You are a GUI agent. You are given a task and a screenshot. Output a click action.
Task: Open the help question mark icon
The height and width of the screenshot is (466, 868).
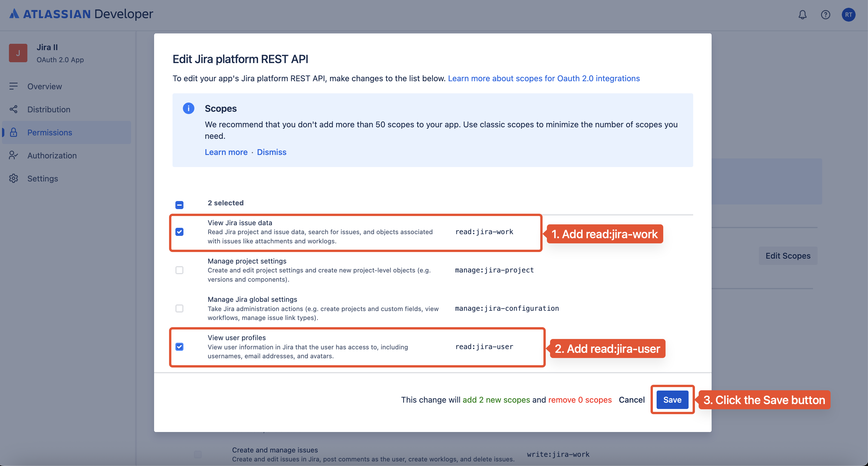click(x=825, y=14)
